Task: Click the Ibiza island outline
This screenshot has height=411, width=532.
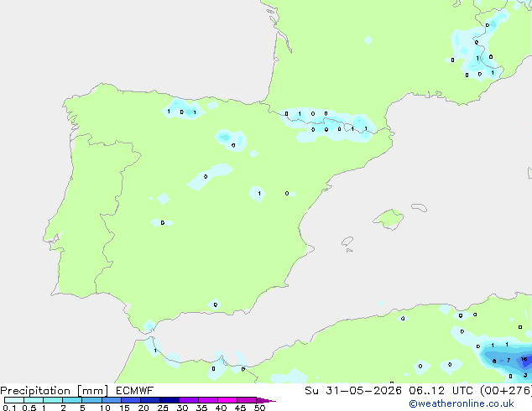Action: click(347, 242)
